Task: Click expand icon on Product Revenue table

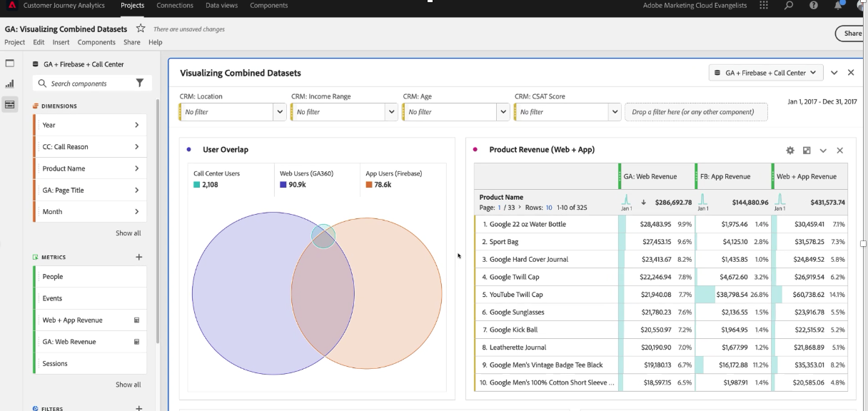Action: [807, 151]
